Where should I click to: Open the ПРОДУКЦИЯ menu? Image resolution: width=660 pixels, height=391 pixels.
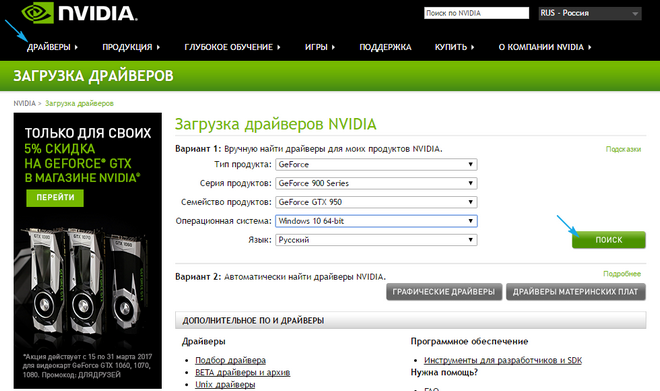click(131, 47)
